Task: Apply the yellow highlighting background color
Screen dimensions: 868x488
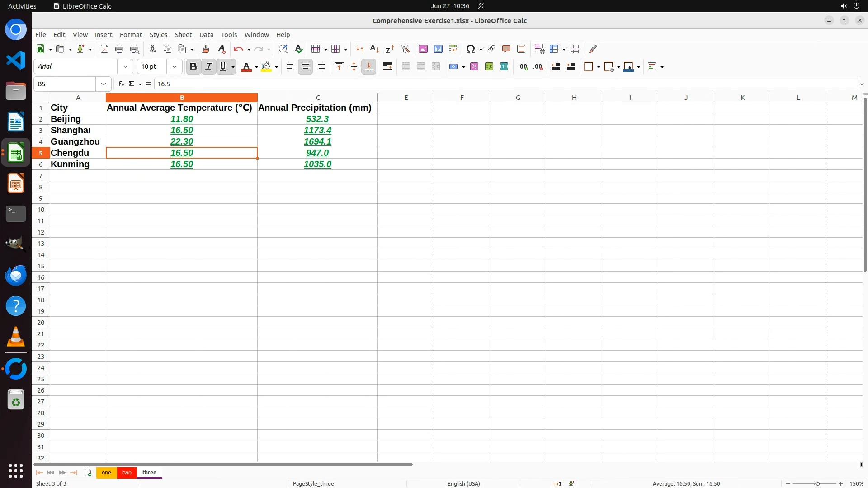Action: click(x=266, y=66)
